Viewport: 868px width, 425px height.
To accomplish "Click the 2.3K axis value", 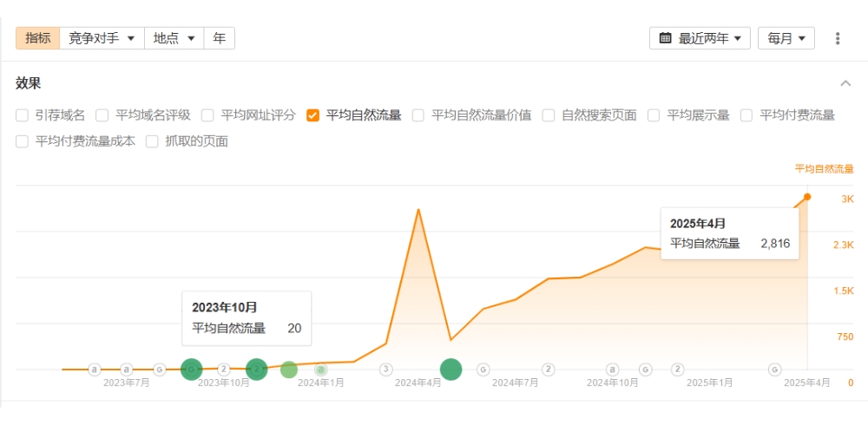I will (844, 245).
